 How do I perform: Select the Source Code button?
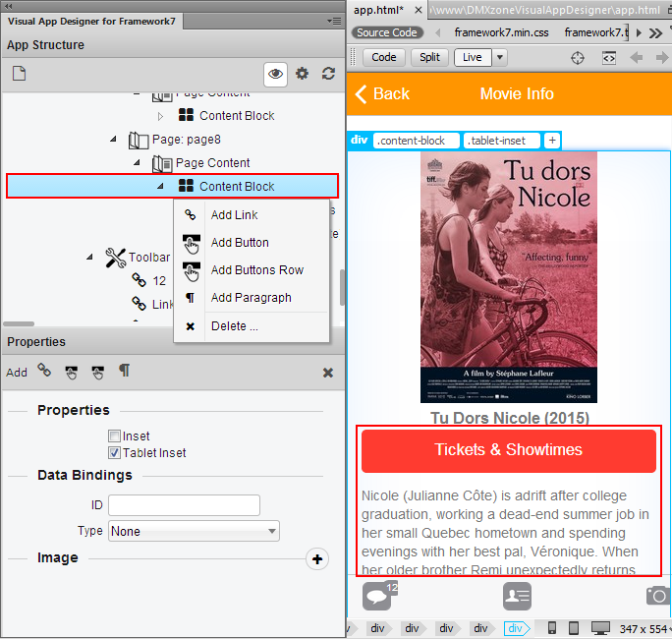(x=387, y=32)
